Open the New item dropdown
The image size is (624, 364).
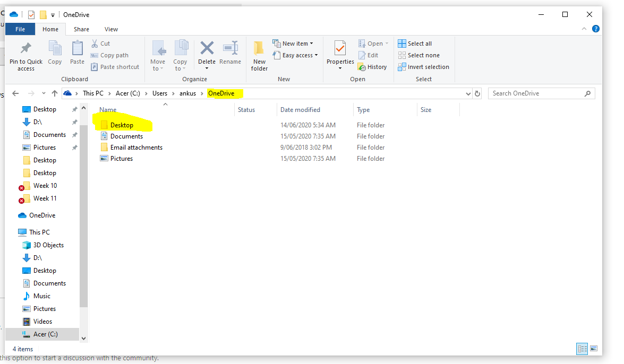[x=293, y=44]
